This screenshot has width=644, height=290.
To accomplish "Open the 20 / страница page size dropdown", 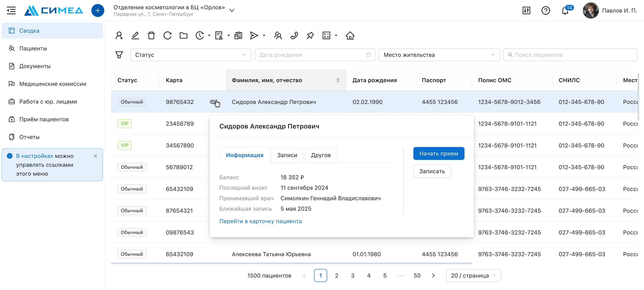I will coord(474,275).
